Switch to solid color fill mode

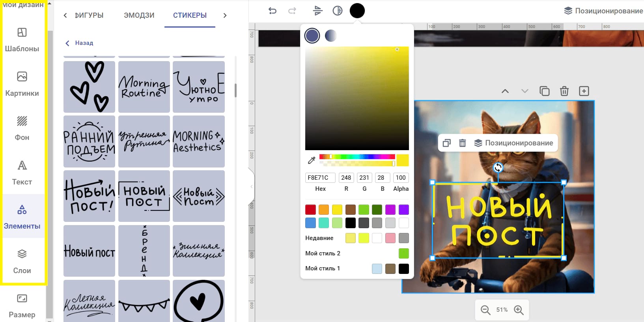(x=312, y=36)
